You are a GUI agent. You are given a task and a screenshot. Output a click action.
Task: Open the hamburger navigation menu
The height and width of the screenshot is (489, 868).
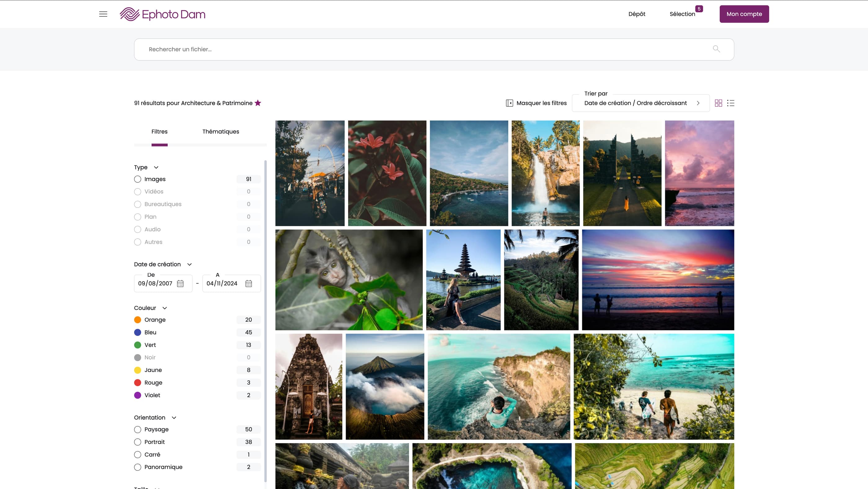pos(103,14)
